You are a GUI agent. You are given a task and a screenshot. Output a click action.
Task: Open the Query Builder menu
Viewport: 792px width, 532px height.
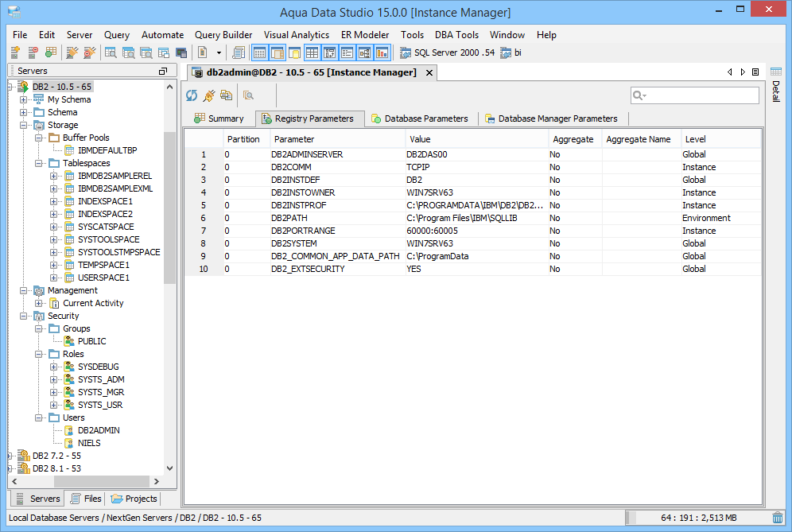point(223,34)
